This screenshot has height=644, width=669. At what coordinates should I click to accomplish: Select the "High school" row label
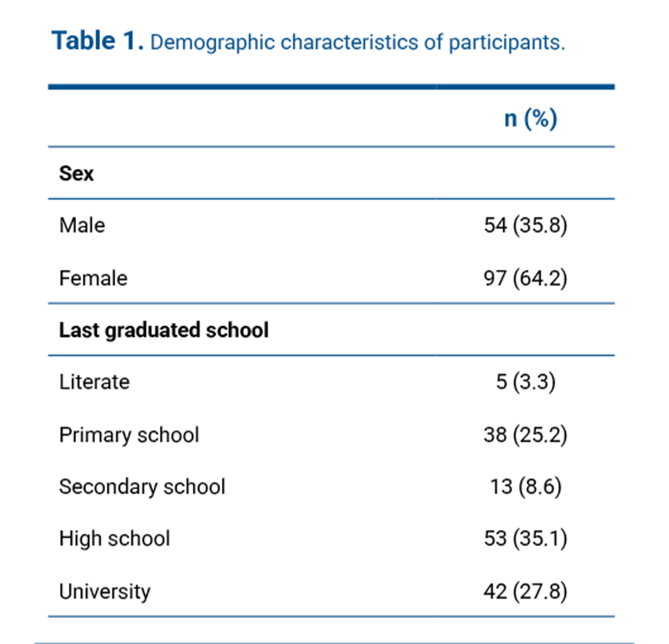point(115,539)
